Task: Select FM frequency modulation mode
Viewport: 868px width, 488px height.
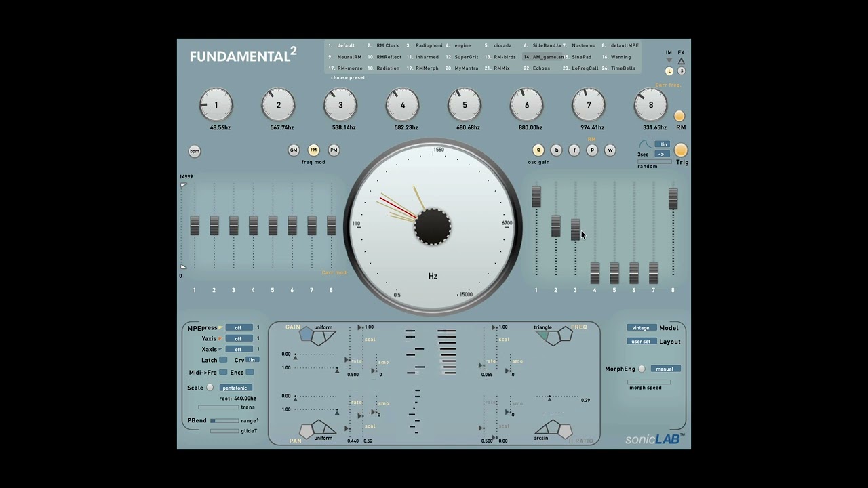Action: coord(313,150)
